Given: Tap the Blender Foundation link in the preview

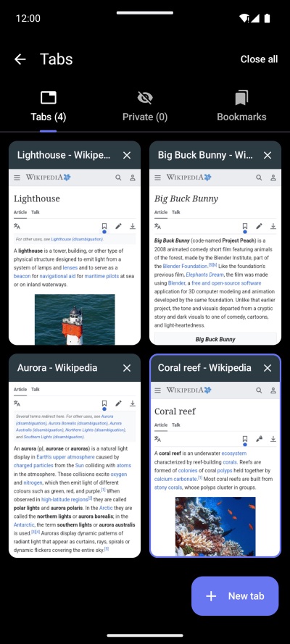Looking at the screenshot, I should pos(186,266).
